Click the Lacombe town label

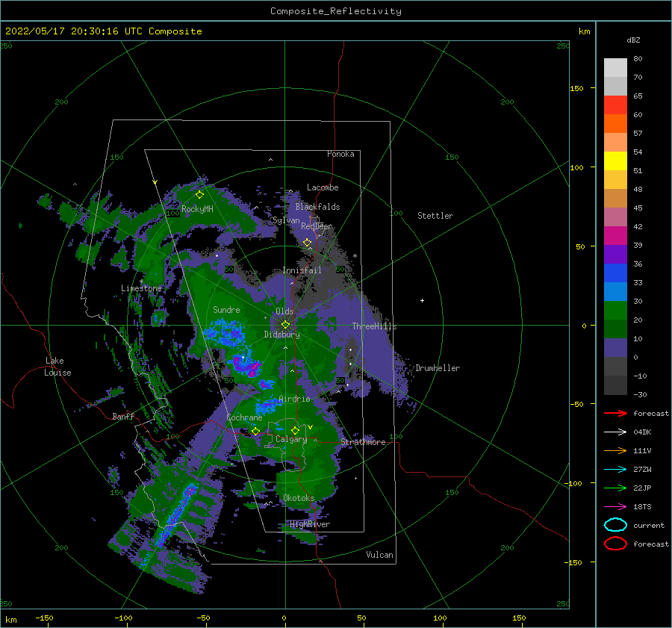(323, 187)
